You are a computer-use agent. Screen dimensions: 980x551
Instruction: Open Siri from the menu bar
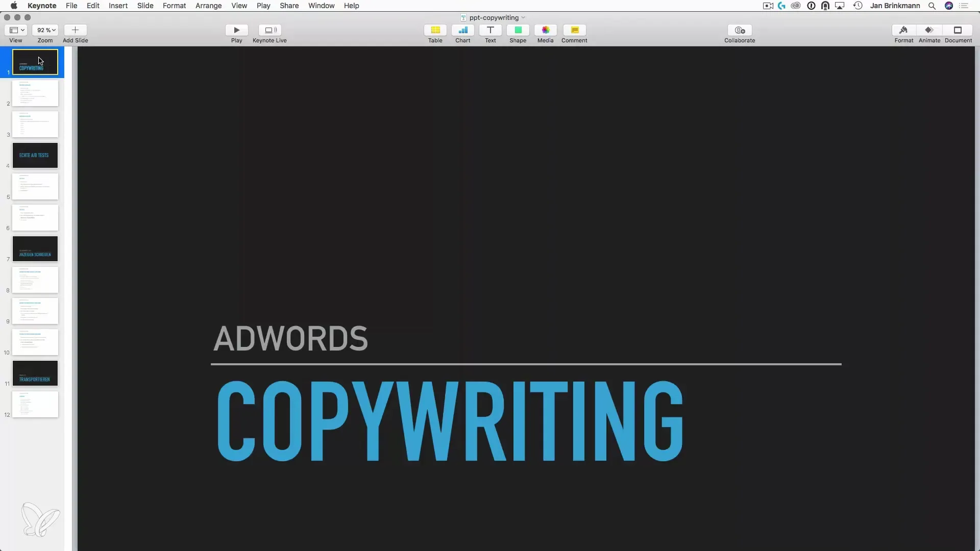(949, 6)
